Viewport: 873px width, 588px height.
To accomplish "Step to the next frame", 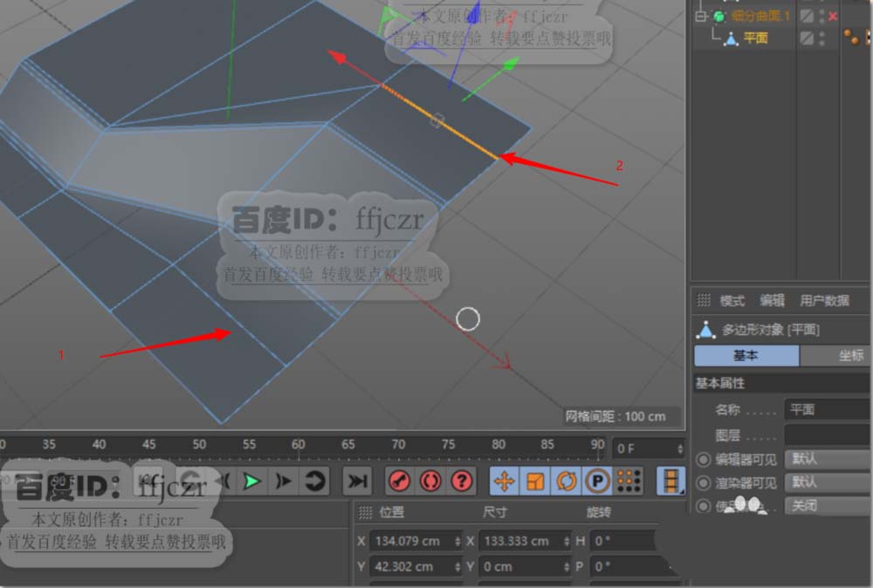I will pos(284,482).
